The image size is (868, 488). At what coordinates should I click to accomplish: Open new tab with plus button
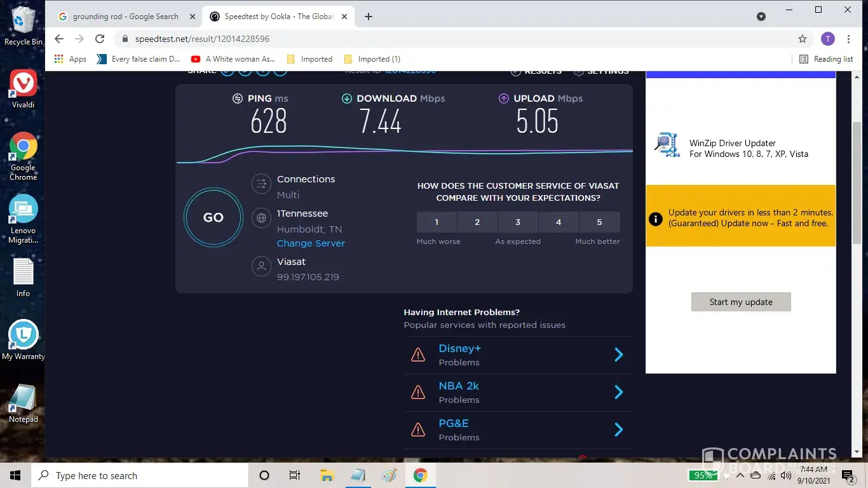click(x=369, y=17)
